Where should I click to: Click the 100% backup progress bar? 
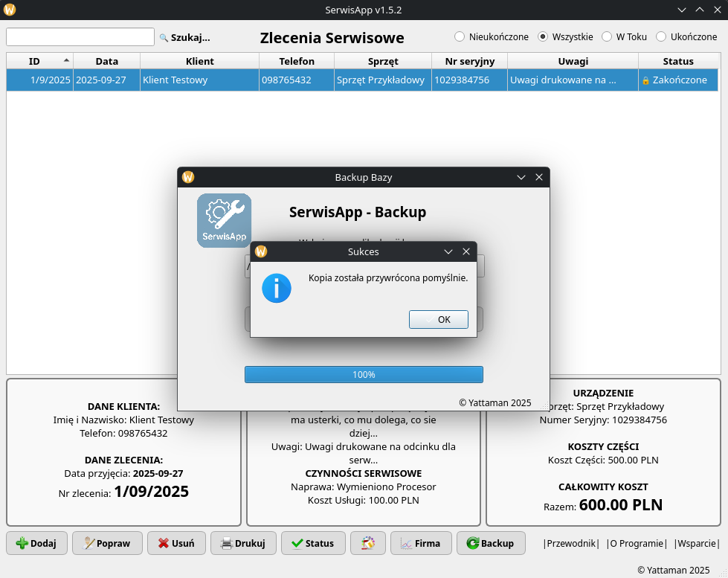pyautogui.click(x=364, y=374)
